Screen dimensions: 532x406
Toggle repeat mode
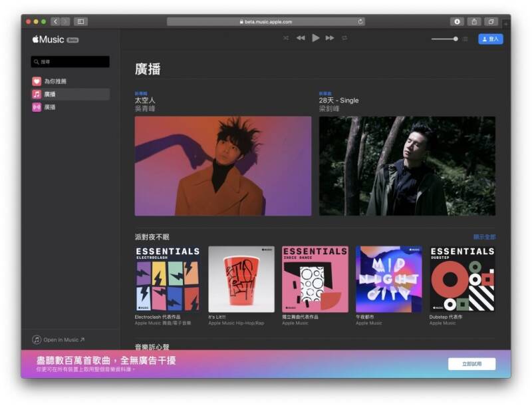point(344,38)
